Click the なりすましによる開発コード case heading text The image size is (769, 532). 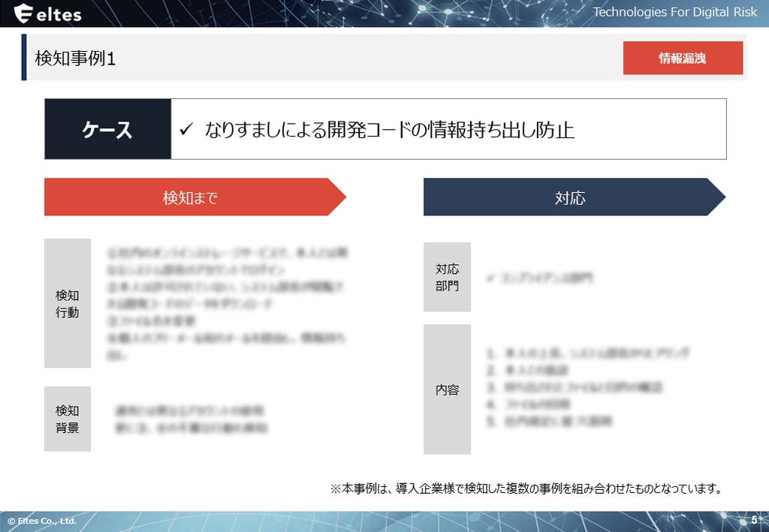pos(389,130)
